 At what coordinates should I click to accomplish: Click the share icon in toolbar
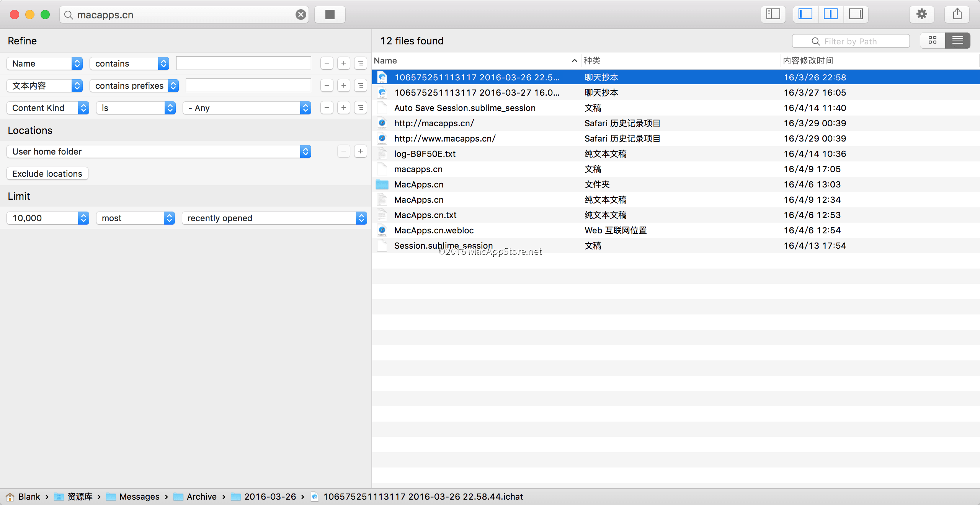click(957, 14)
